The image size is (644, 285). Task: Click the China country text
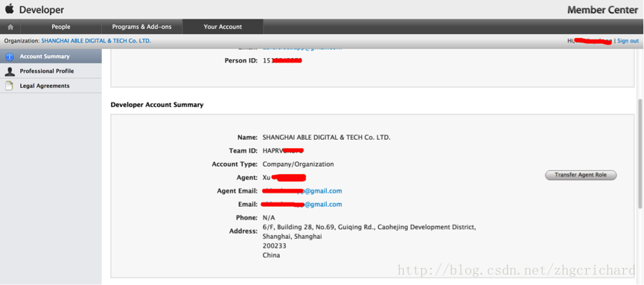pyautogui.click(x=271, y=255)
